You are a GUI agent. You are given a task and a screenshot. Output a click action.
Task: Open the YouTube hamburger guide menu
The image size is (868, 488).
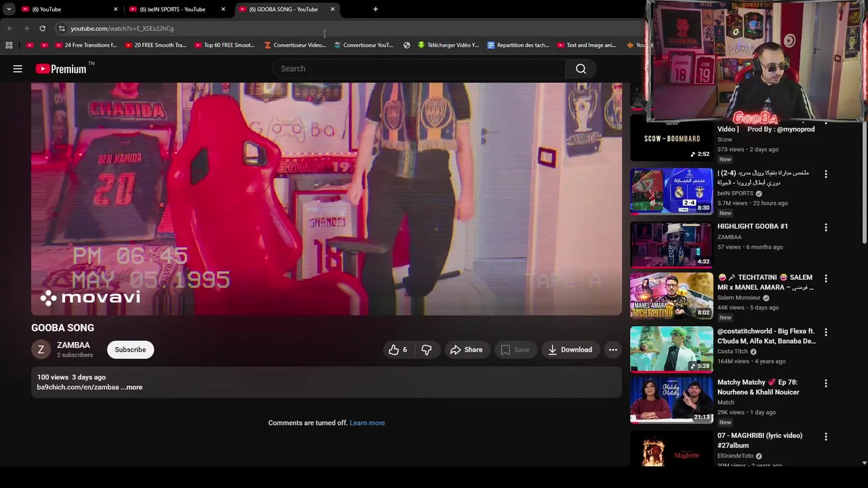[18, 68]
